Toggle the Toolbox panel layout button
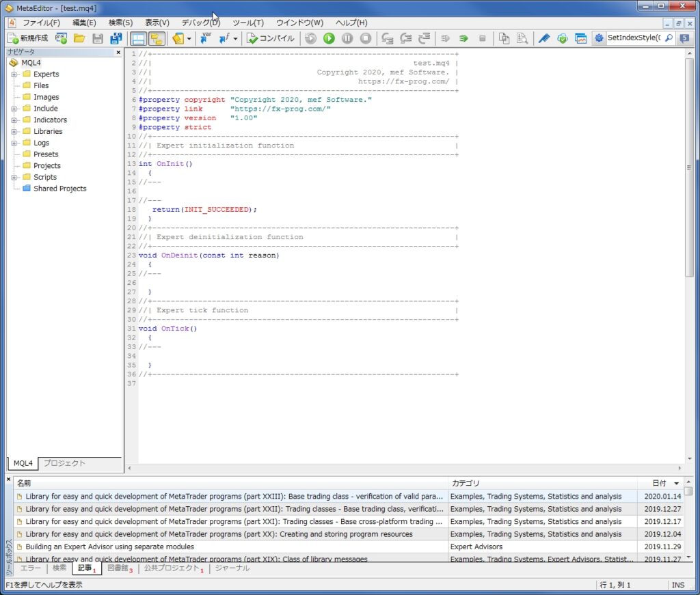This screenshot has width=700, height=595. coord(138,38)
